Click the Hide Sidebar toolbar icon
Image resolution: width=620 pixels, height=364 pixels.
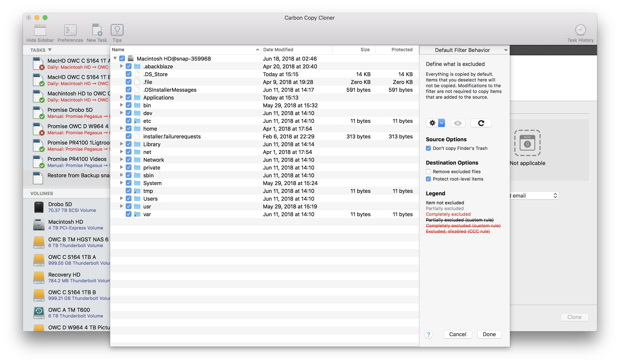40,30
